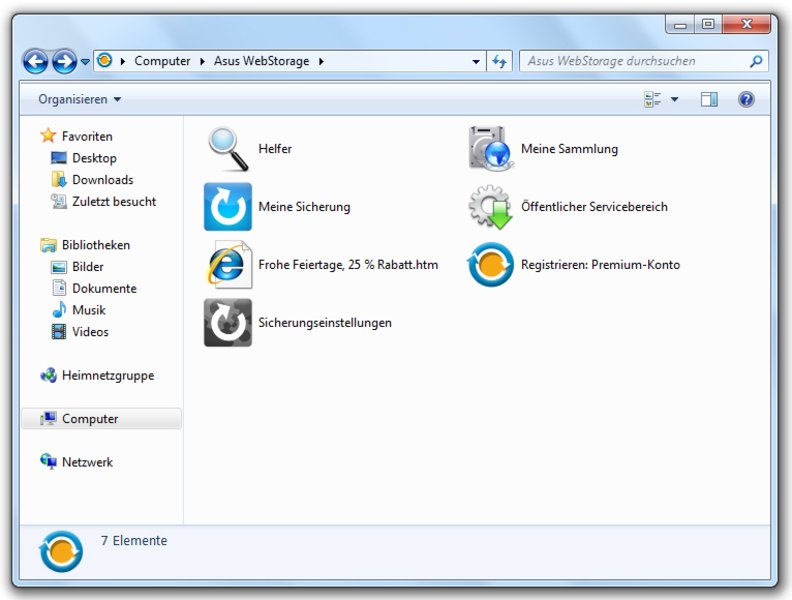This screenshot has height=600, width=792.
Task: Select the Musik label in sidebar
Action: pyautogui.click(x=89, y=310)
